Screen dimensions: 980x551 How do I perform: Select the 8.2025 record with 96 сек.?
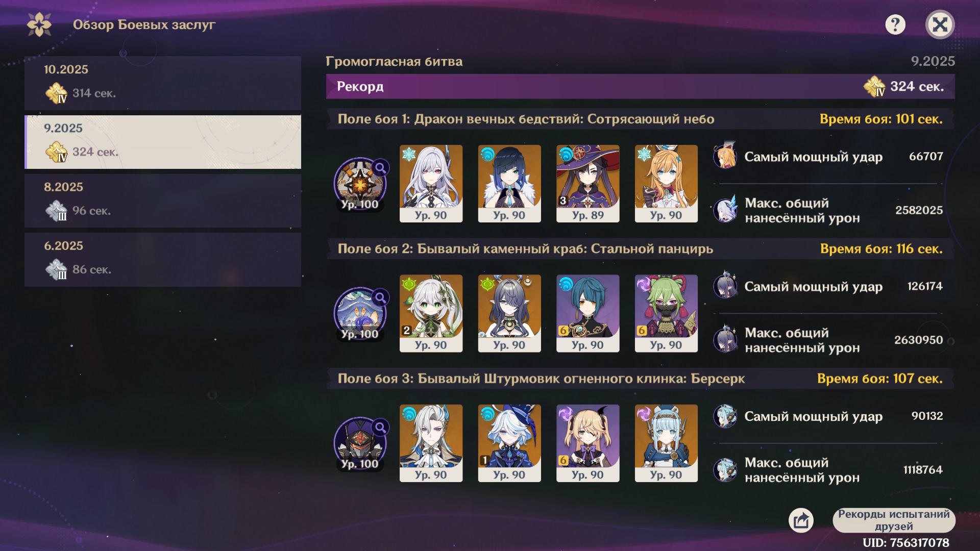point(163,201)
